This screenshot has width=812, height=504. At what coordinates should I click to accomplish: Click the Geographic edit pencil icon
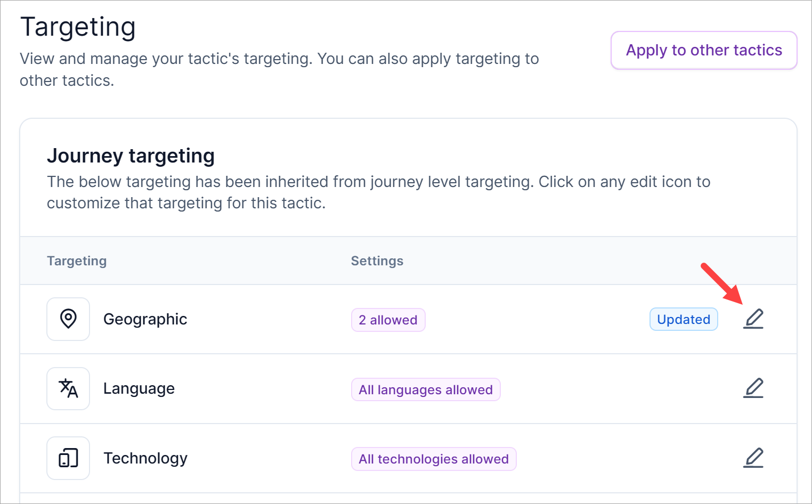pyautogui.click(x=753, y=319)
